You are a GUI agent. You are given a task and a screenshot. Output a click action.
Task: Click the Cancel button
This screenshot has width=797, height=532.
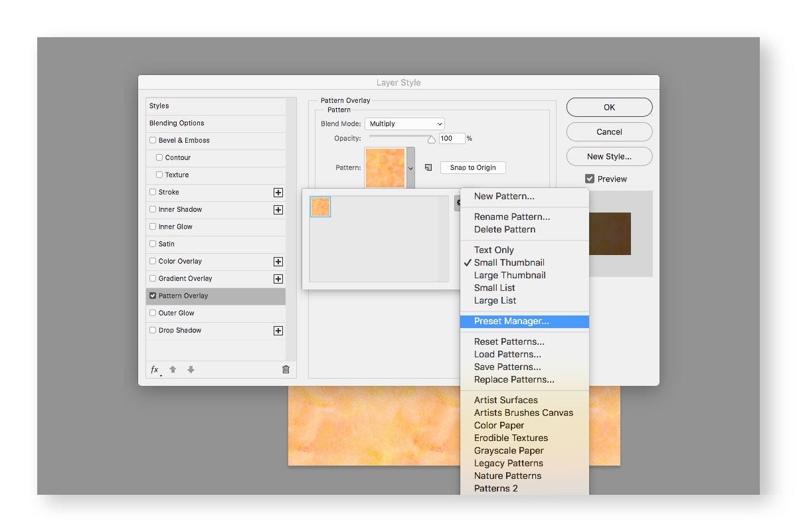[x=609, y=132]
